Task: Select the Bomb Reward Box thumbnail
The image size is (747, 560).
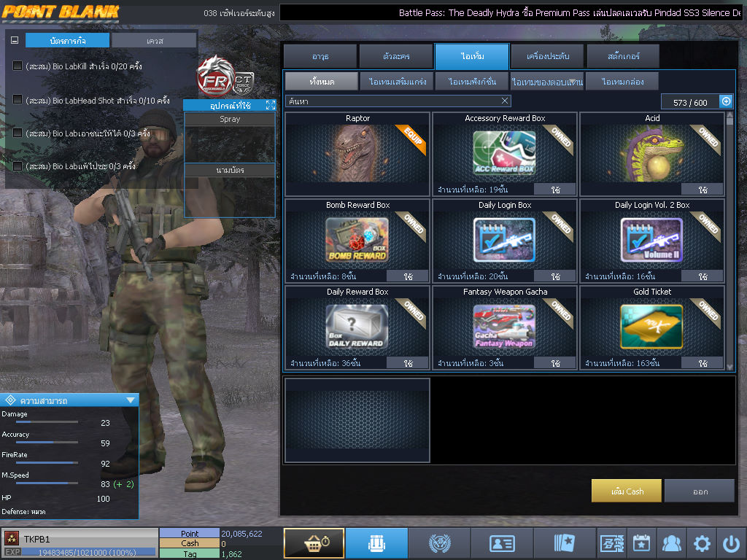Action: coord(357,239)
